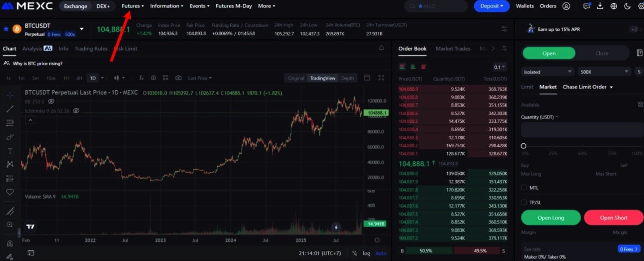
Task: Switch theme with the moon icon
Action: tap(627, 6)
